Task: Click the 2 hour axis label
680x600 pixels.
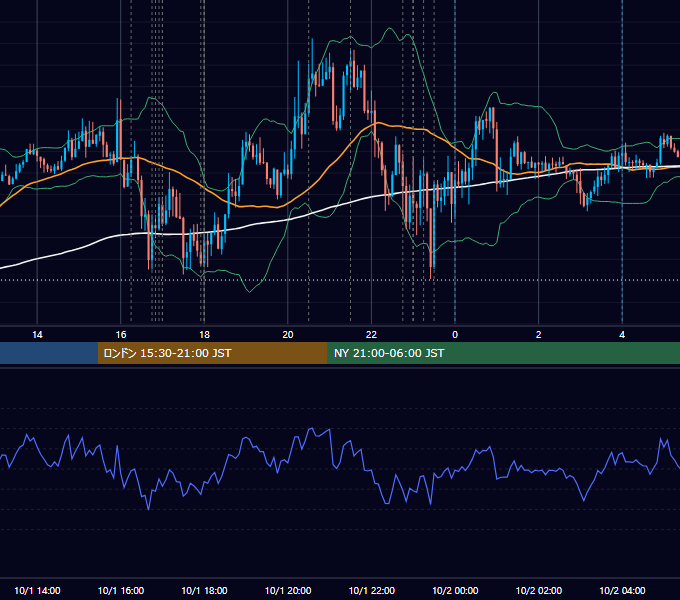Action: 539,335
